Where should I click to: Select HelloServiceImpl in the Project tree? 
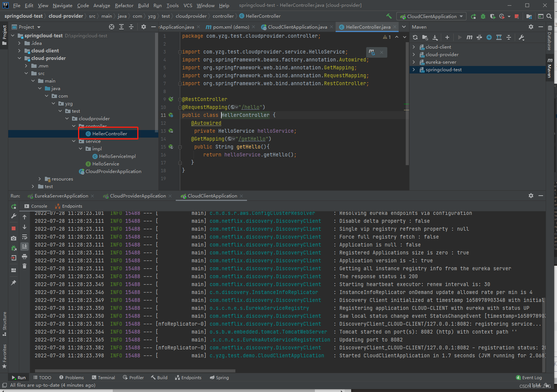pos(117,156)
